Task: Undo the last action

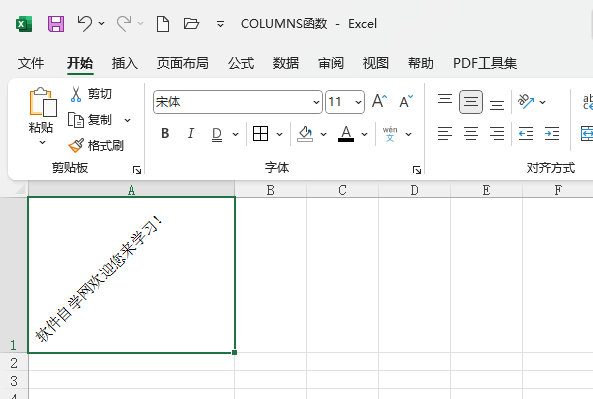Action: pyautogui.click(x=84, y=24)
